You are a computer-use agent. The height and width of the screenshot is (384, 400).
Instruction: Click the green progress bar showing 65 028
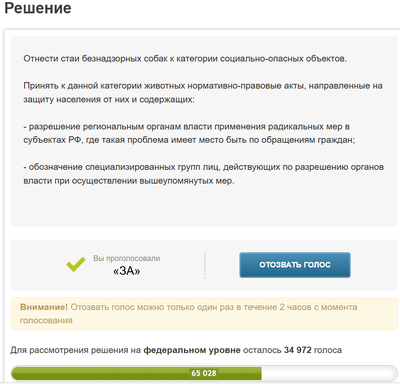pos(136,373)
